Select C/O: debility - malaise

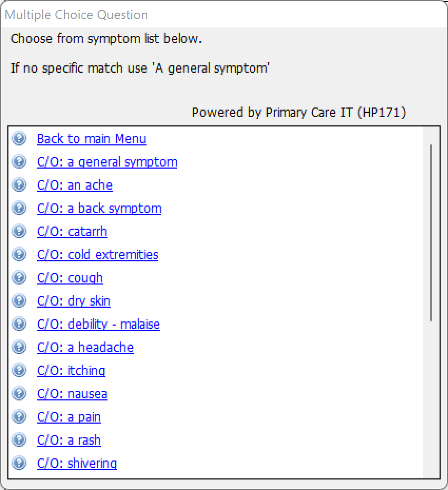[99, 324]
